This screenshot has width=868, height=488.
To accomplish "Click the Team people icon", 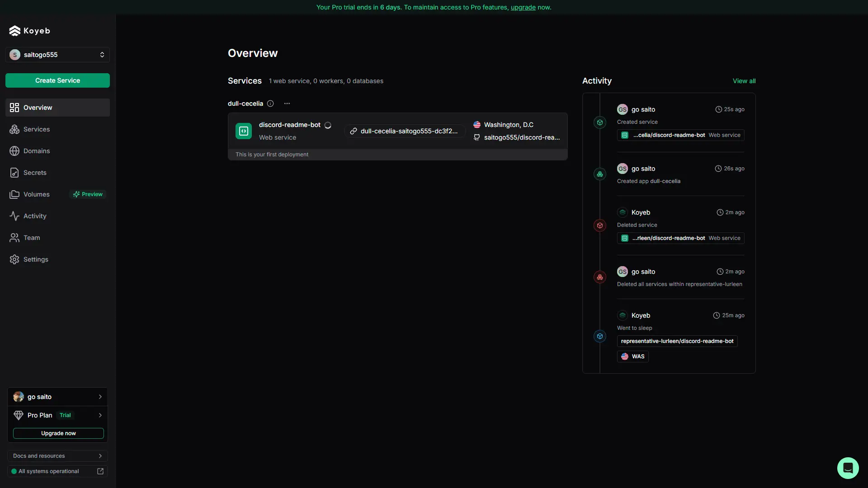I will point(14,238).
